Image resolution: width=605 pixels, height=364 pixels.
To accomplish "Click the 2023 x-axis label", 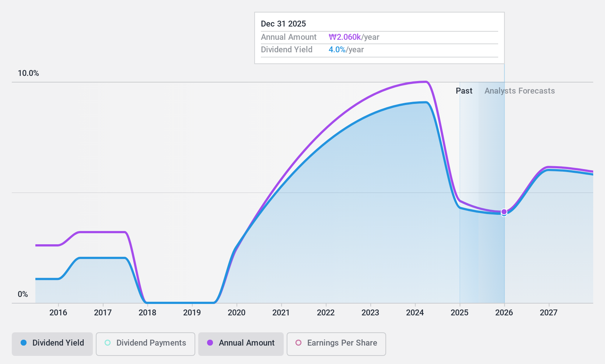I will coord(370,313).
